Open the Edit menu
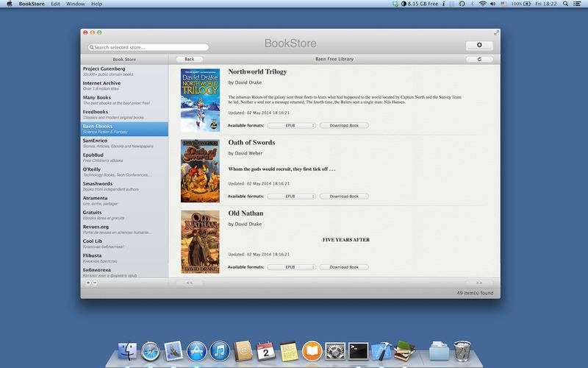Viewport: 588px width, 368px height. coord(56,4)
